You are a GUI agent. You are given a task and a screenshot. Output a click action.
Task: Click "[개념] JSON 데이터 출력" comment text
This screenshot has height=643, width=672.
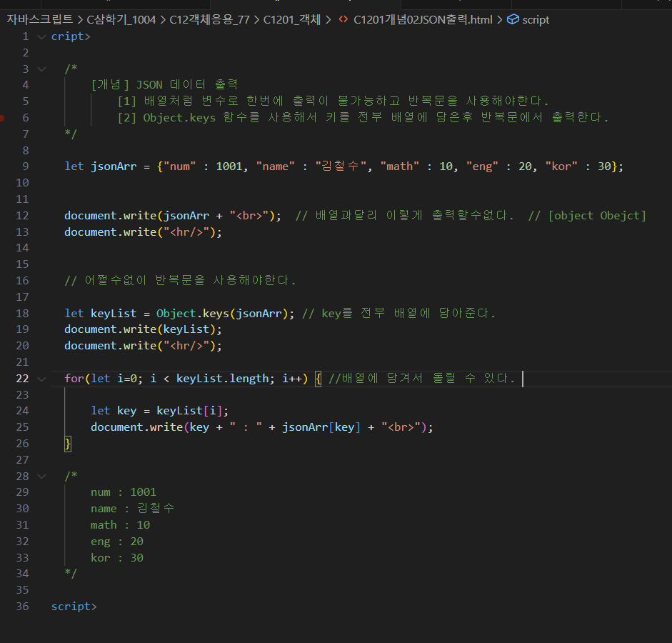pos(164,85)
